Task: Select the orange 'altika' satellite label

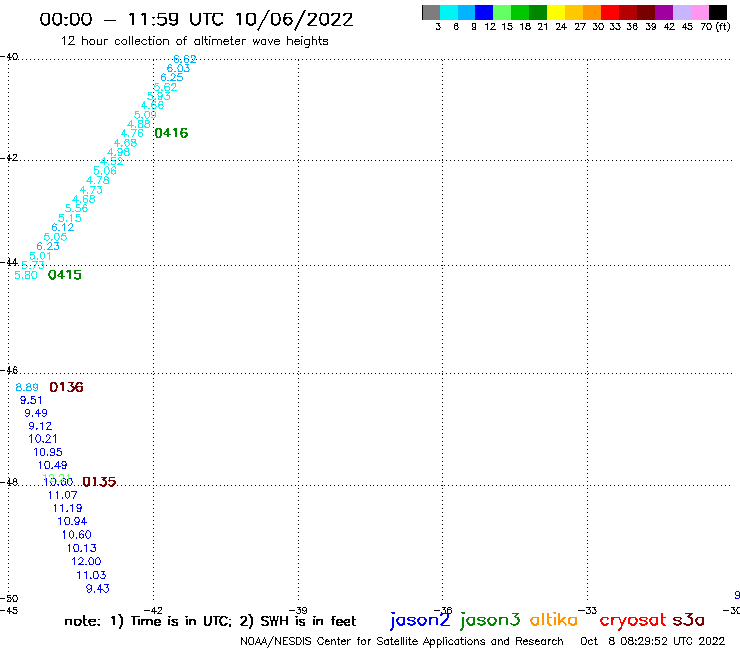Action: pyautogui.click(x=554, y=620)
